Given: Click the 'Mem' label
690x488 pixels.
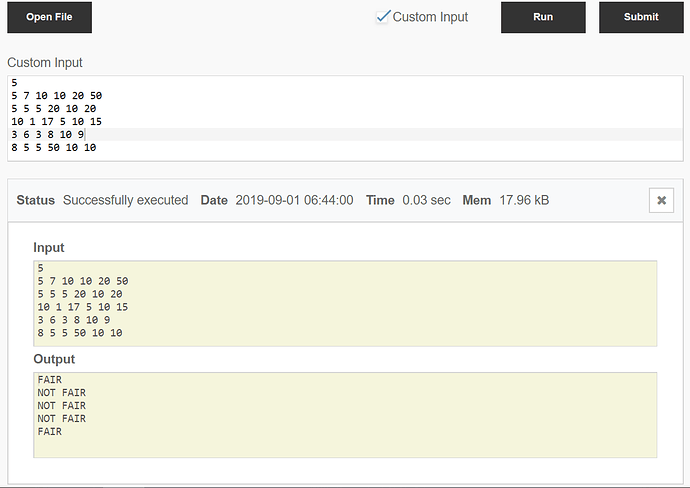Looking at the screenshot, I should pos(477,200).
